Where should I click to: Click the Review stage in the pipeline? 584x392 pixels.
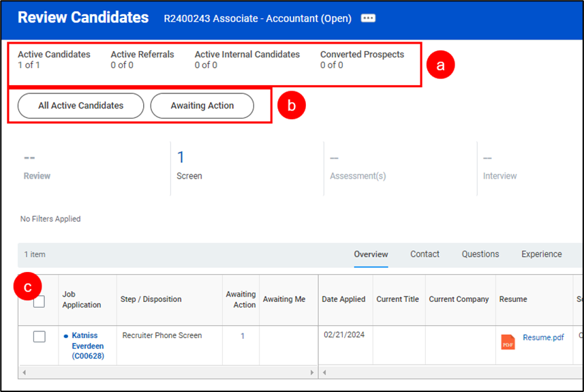pos(37,166)
